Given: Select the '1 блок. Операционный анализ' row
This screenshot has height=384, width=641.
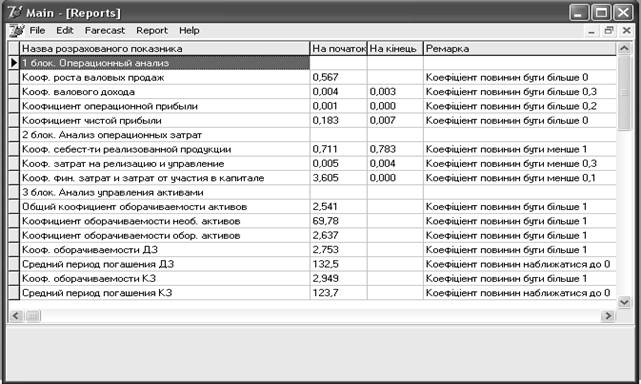Looking at the screenshot, I should coord(165,63).
